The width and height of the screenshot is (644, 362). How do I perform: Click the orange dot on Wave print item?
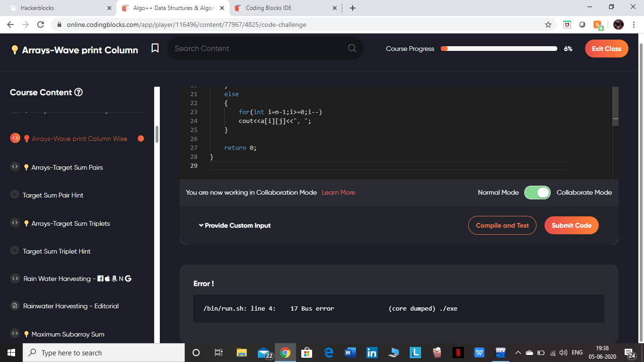[x=140, y=139]
